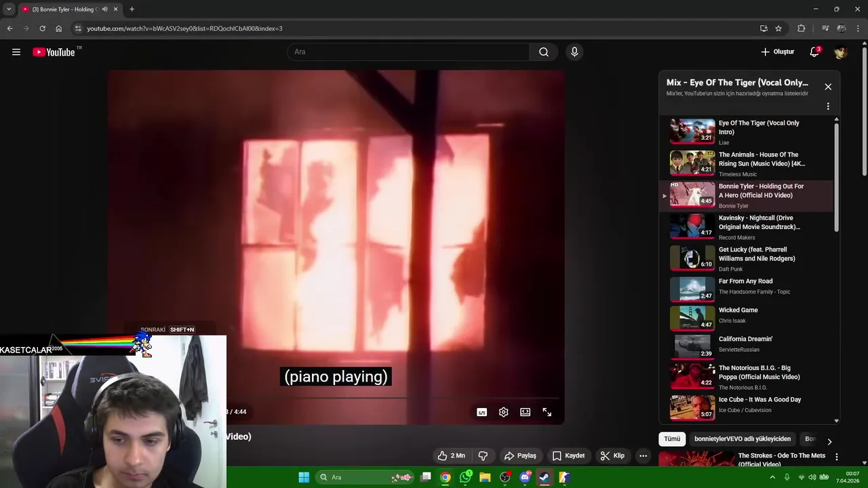Screen dimensions: 868x488
Task: Toggle subtitles in the video player
Action: pos(481,412)
